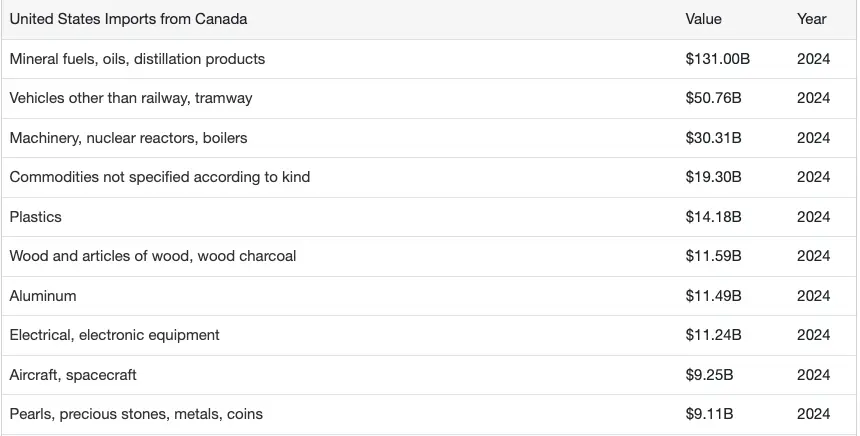Click the $9.25B aircraft value
The width and height of the screenshot is (860, 436).
pos(709,375)
